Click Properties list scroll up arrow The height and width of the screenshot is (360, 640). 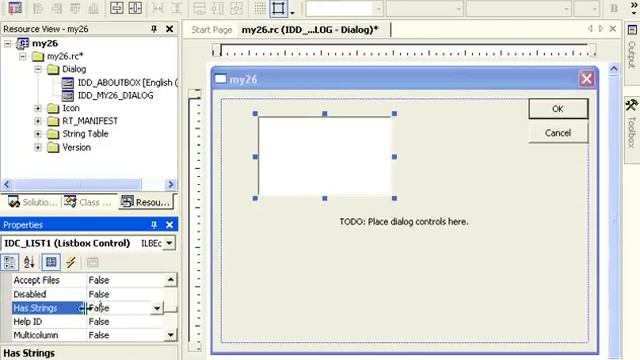pyautogui.click(x=171, y=280)
